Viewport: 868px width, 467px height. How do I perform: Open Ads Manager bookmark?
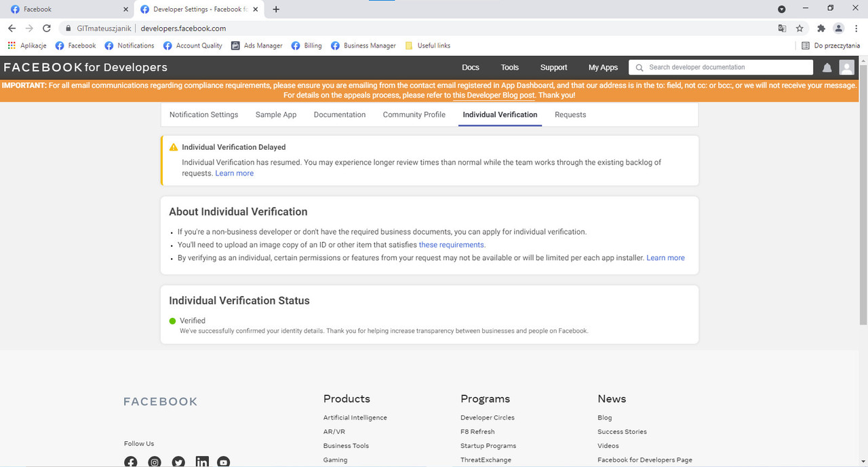click(x=257, y=45)
